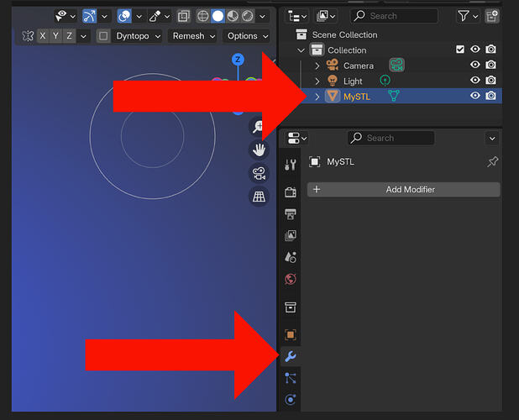Click the Light data icon
Screen dimensions: 519x420
[x=385, y=80]
